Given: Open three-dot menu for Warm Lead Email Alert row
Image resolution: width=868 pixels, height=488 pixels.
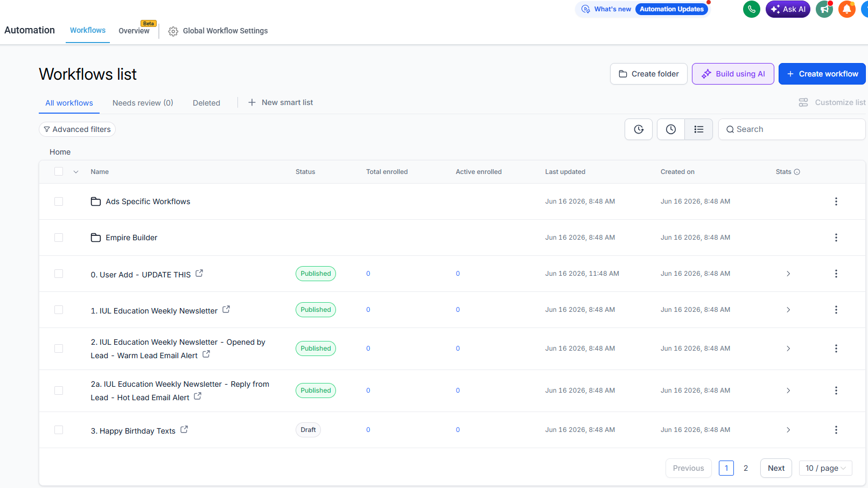Looking at the screenshot, I should tap(836, 348).
